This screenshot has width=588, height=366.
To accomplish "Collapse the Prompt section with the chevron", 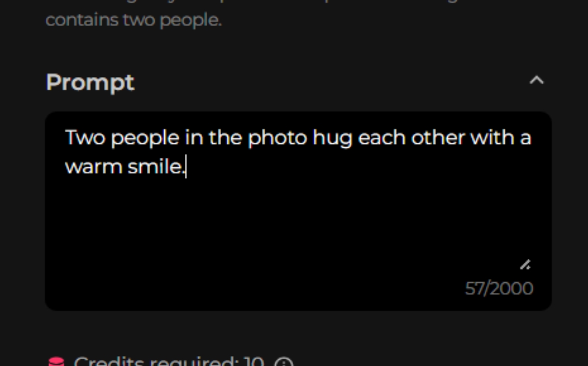I will (x=536, y=80).
